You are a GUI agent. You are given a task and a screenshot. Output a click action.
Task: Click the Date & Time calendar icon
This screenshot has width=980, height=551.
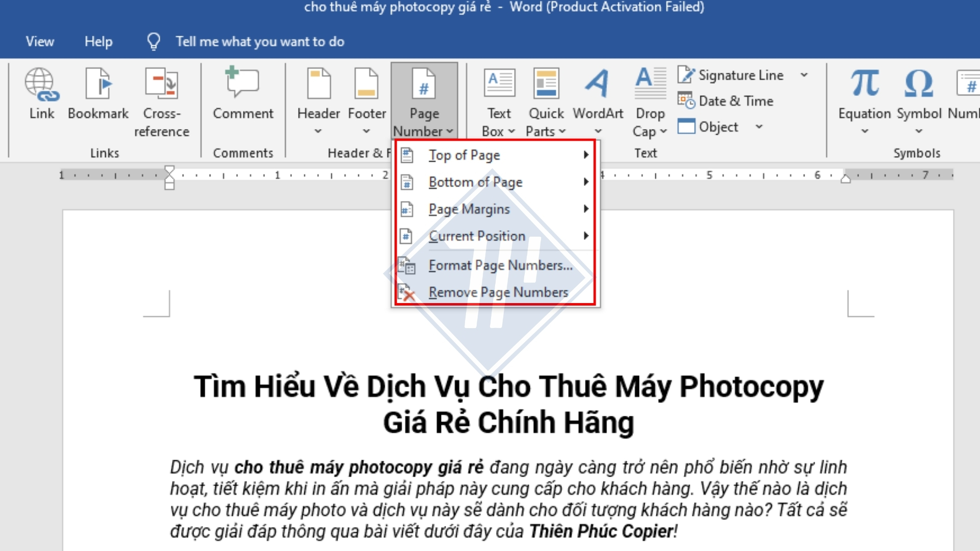tap(687, 101)
